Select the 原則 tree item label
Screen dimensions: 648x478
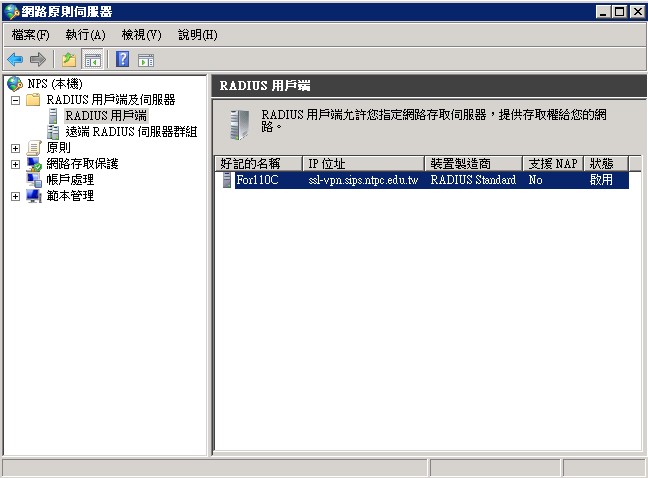(x=58, y=147)
